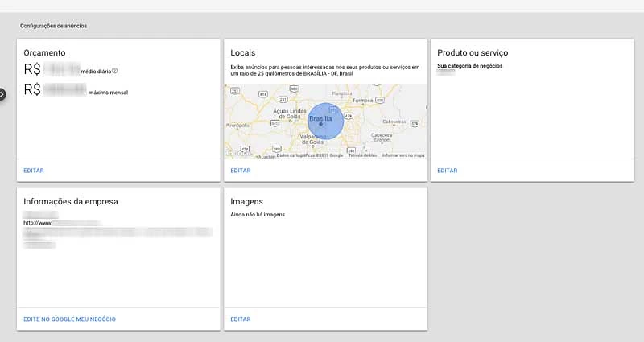The width and height of the screenshot is (644, 342).
Task: Select the Locais card heading
Action: tap(243, 52)
